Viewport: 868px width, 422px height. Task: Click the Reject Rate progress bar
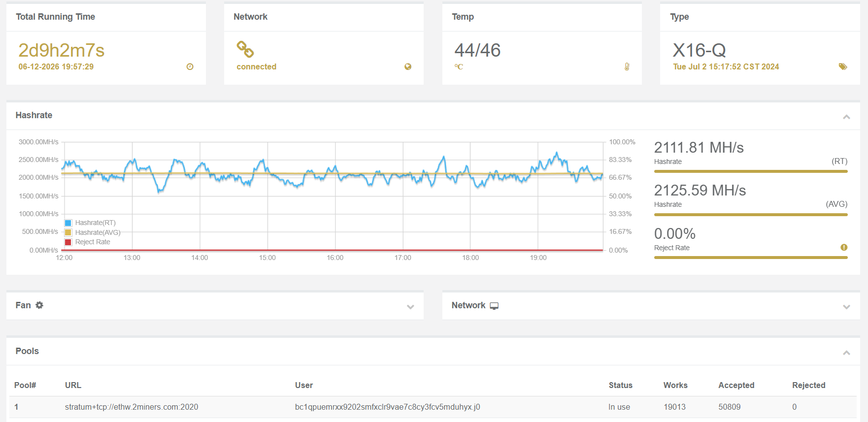tap(751, 258)
